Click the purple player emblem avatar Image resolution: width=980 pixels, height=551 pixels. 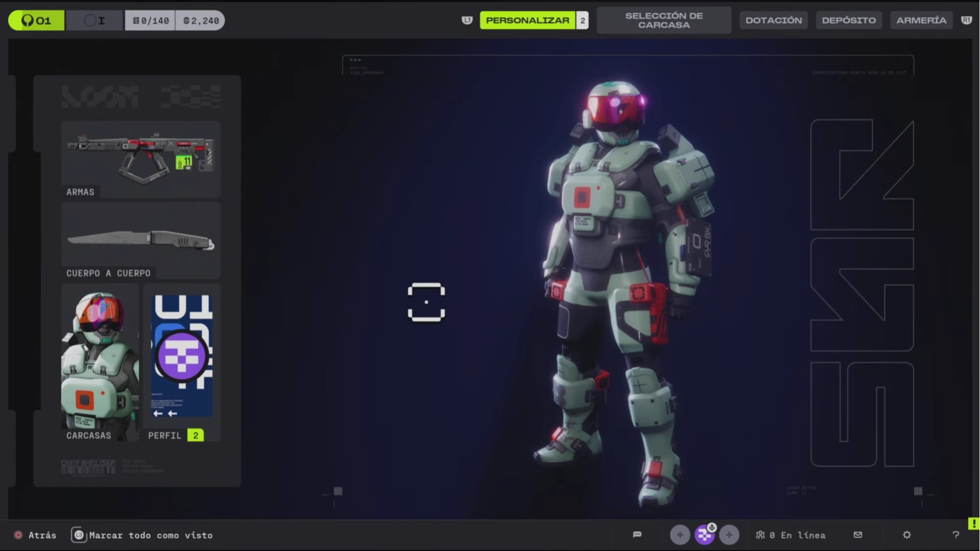pyautogui.click(x=704, y=535)
